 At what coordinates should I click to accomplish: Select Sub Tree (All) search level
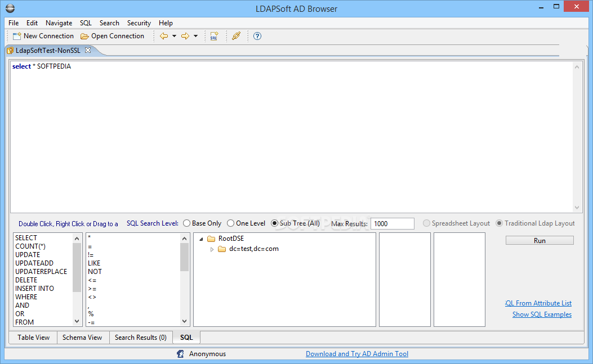click(x=275, y=223)
